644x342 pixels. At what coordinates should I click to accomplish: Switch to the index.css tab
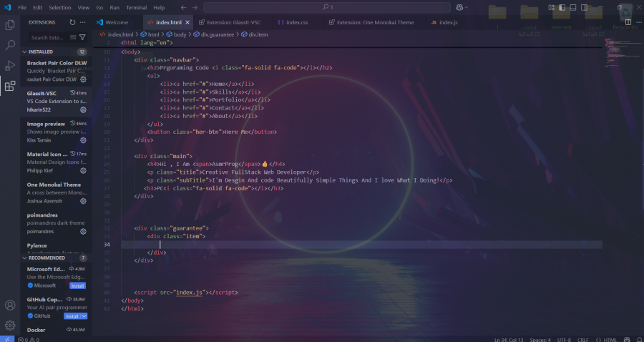point(293,22)
